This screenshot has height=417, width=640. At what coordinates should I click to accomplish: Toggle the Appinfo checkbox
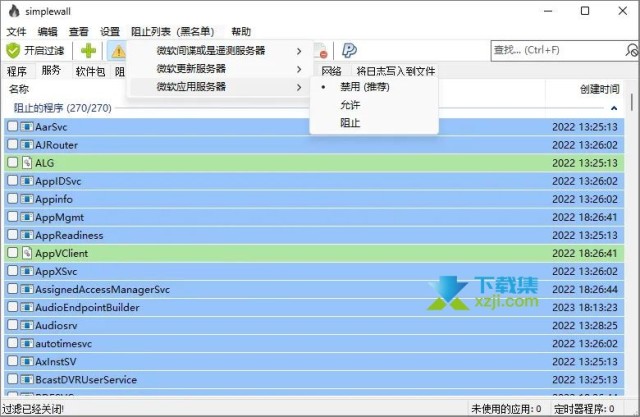click(x=13, y=199)
